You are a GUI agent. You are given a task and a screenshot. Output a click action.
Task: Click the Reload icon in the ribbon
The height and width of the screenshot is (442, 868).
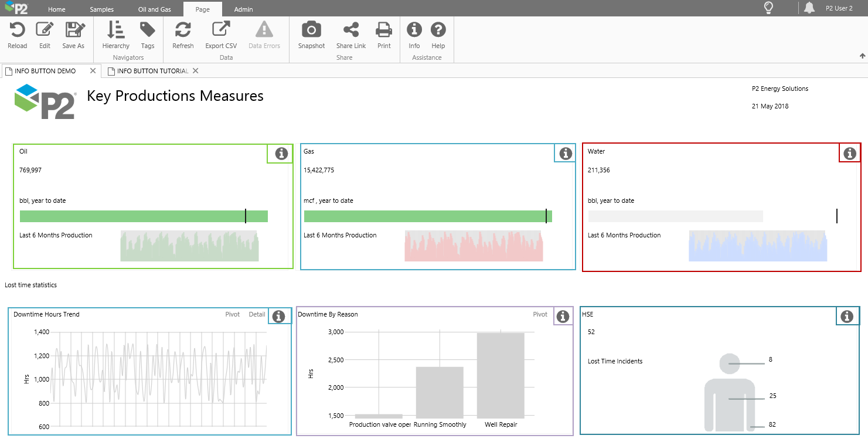click(x=18, y=30)
